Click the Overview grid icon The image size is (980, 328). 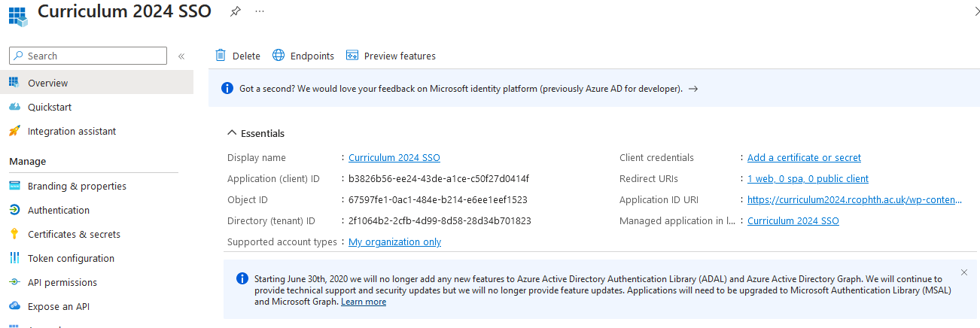(14, 83)
